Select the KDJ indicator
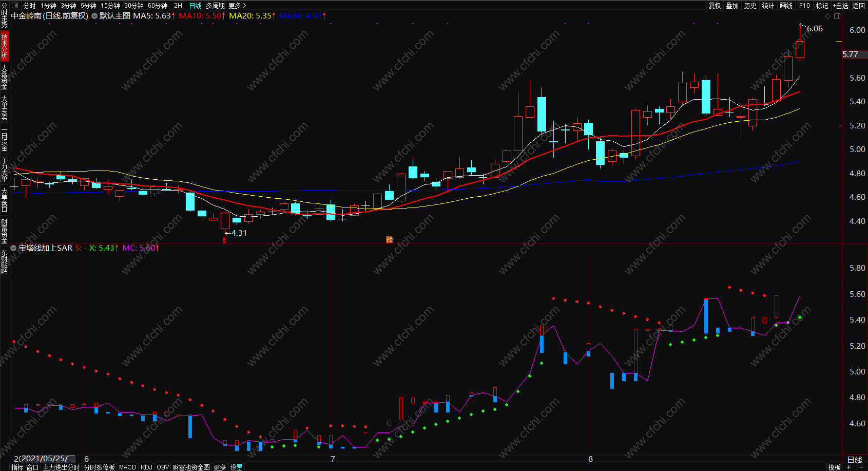The width and height of the screenshot is (868, 471). tap(146, 467)
